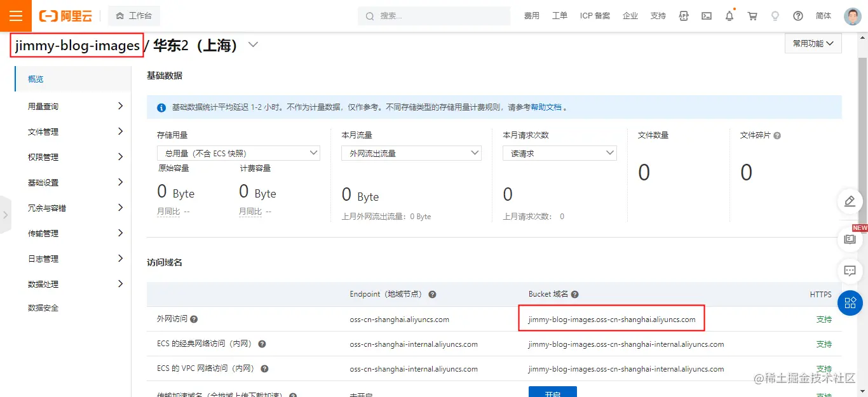Click the 月同比 under 原始容量
This screenshot has width=868, height=397.
point(168,212)
